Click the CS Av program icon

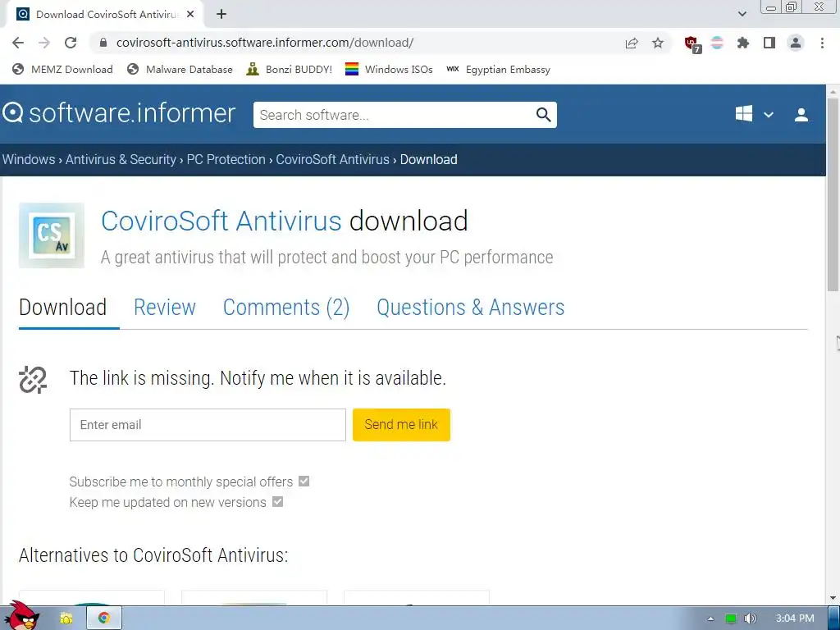pos(52,235)
